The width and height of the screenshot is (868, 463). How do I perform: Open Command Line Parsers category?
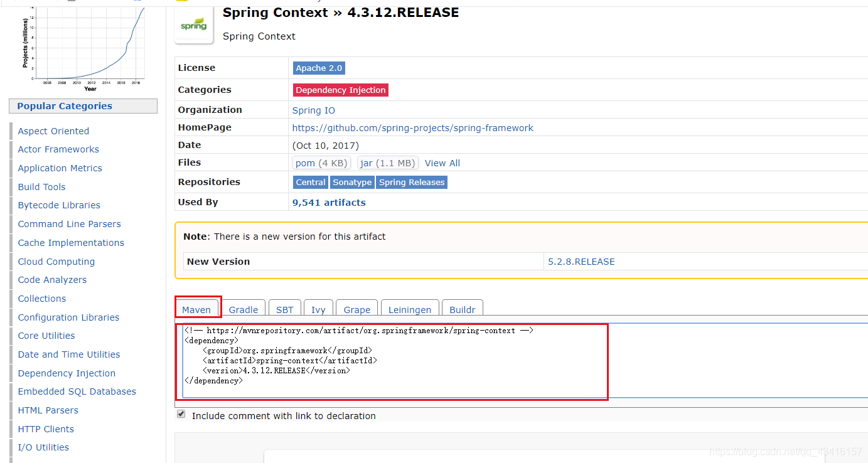tap(69, 224)
